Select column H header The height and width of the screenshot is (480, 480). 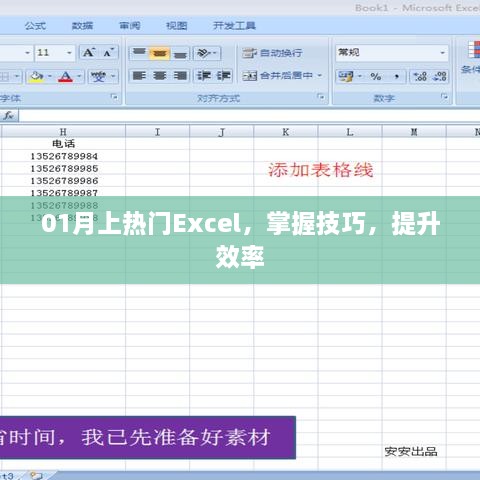click(x=63, y=132)
